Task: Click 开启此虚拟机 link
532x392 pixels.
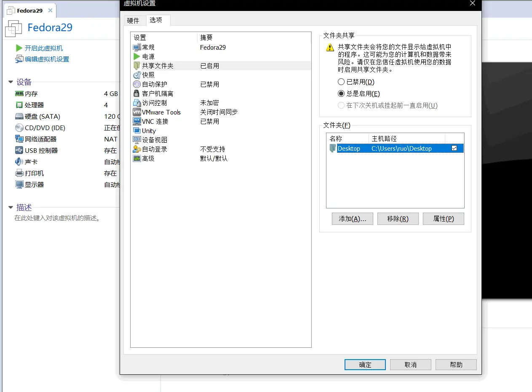Action: 44,48
